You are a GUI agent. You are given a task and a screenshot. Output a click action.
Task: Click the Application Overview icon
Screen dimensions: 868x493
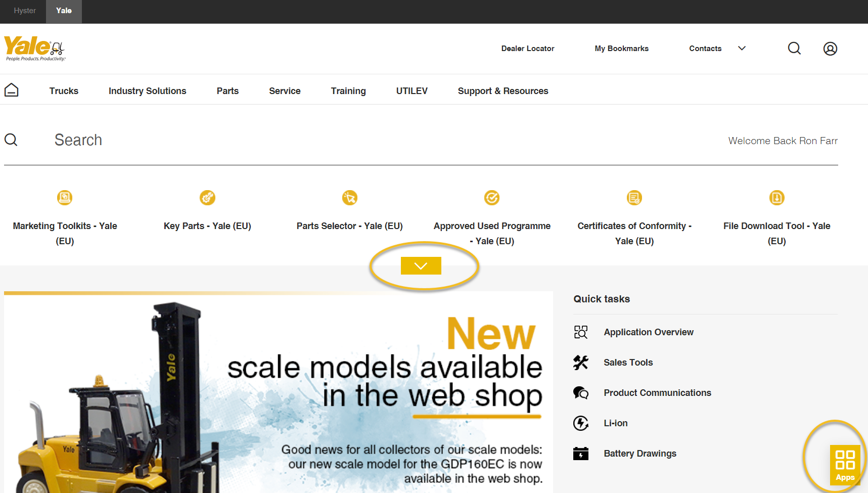point(581,332)
